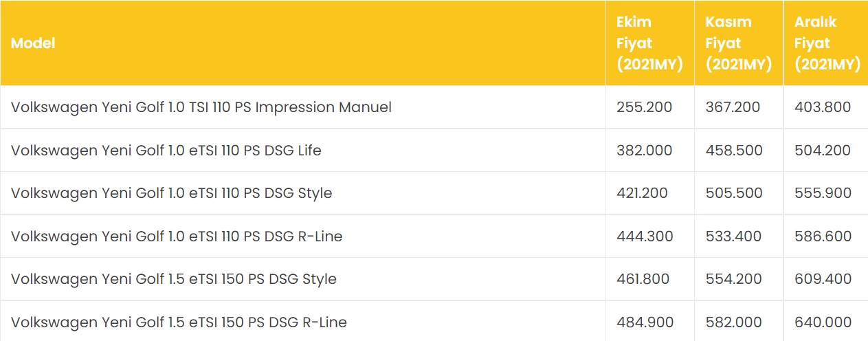This screenshot has width=868, height=341.
Task: Click the Golf 1.0 eTSI DSG Style model name
Action: pos(171,193)
